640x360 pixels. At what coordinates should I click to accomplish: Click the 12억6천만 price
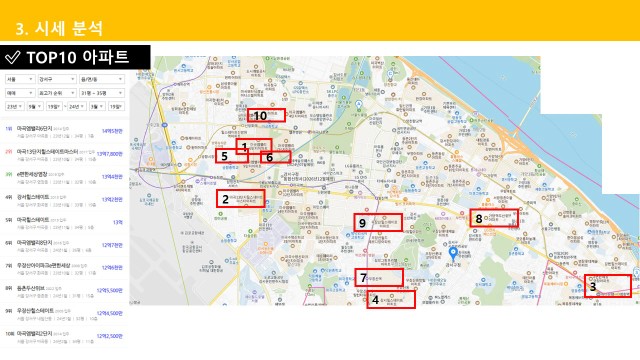[x=112, y=268]
